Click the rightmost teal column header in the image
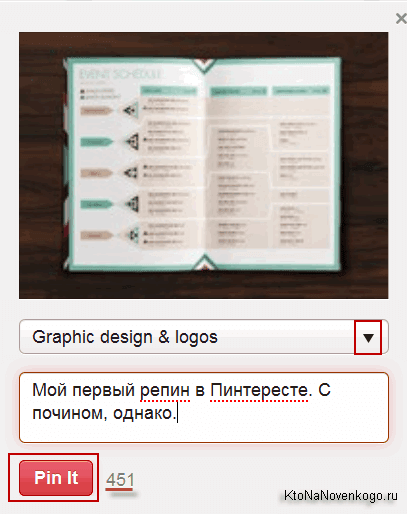The height and width of the screenshot is (514, 407). point(301,91)
